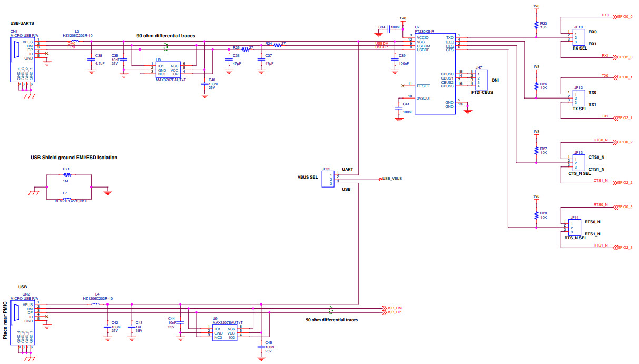Image resolution: width=639 pixels, height=364 pixels.
Task: Select the USB_VBUS net flag
Action: 391,179
